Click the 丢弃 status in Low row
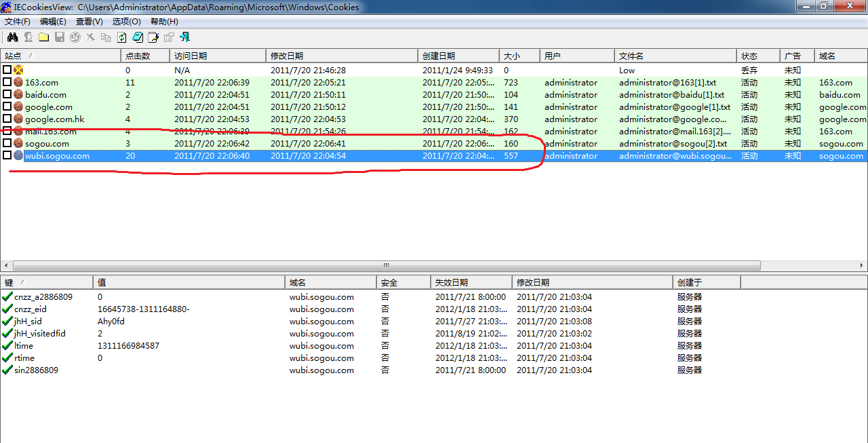The image size is (868, 443). [x=749, y=71]
